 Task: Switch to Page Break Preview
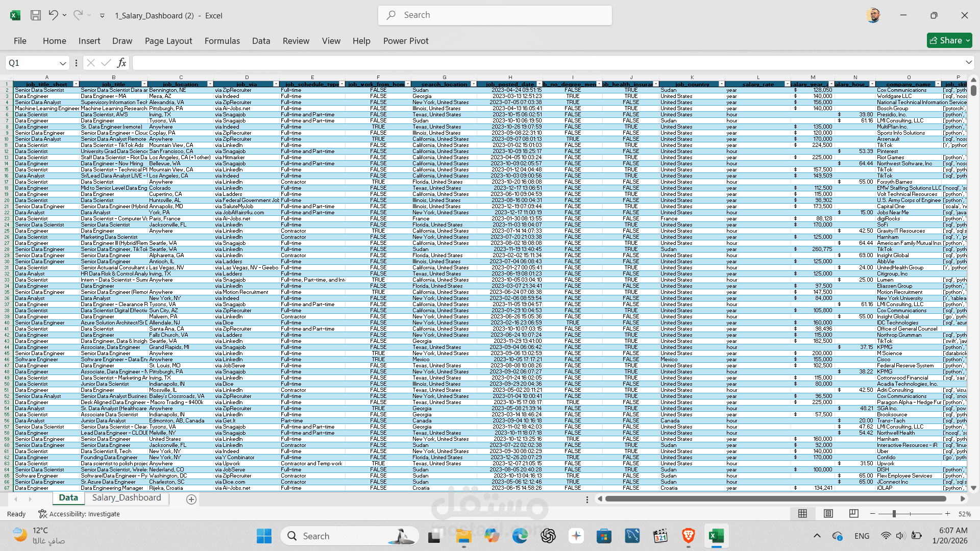(x=853, y=514)
